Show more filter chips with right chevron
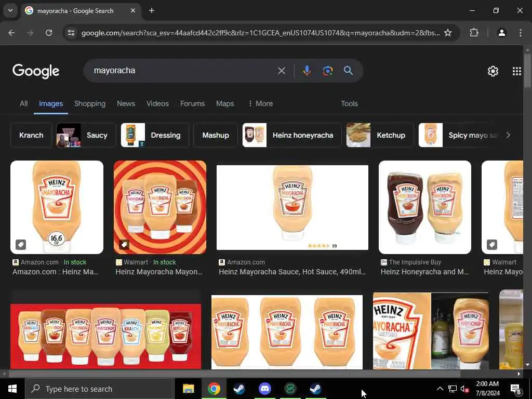The width and height of the screenshot is (532, 399). 508,135
